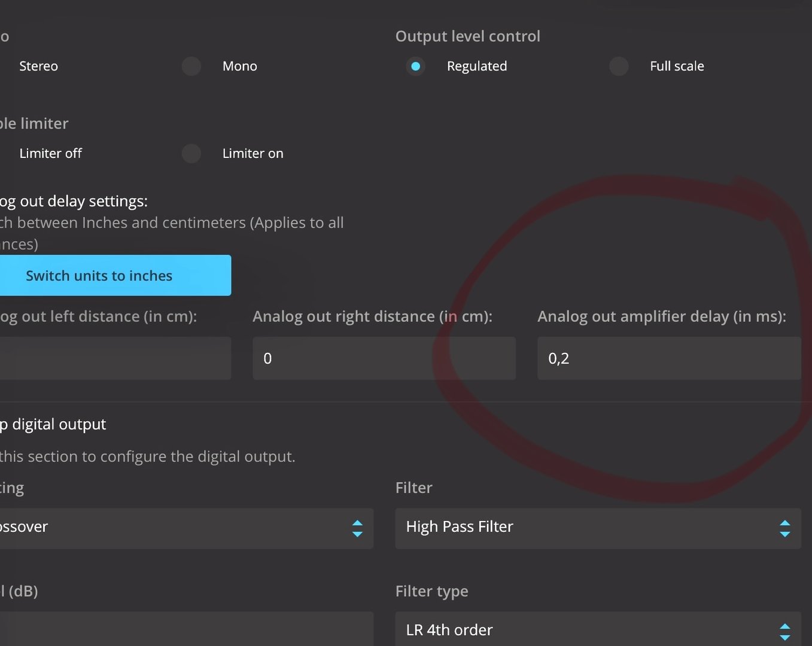
Task: Select the Mono radio button
Action: pyautogui.click(x=191, y=66)
